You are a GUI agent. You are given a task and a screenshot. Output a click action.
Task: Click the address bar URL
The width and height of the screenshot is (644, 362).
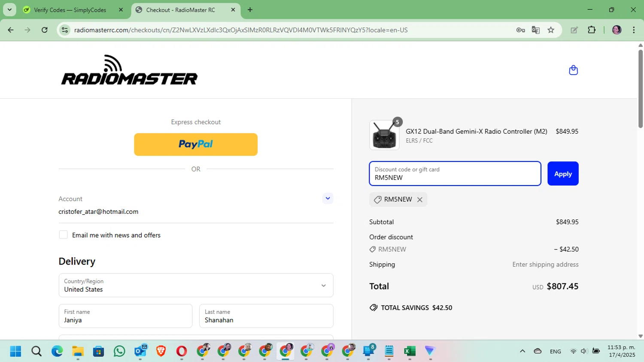coord(241,30)
